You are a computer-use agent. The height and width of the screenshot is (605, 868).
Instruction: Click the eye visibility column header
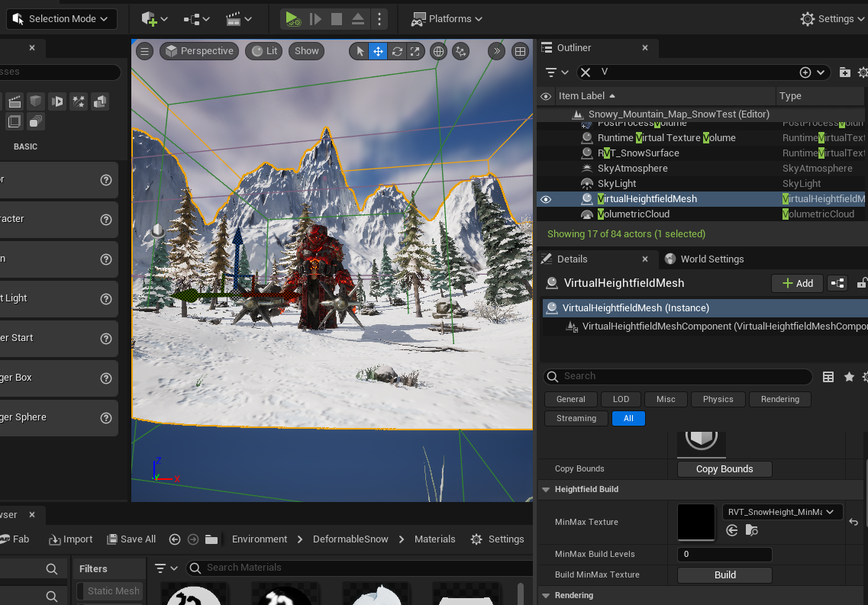(546, 96)
